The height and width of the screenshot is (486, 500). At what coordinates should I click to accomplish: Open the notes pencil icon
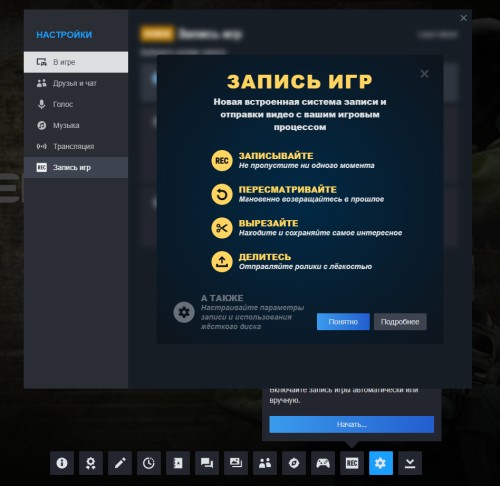[x=120, y=463]
